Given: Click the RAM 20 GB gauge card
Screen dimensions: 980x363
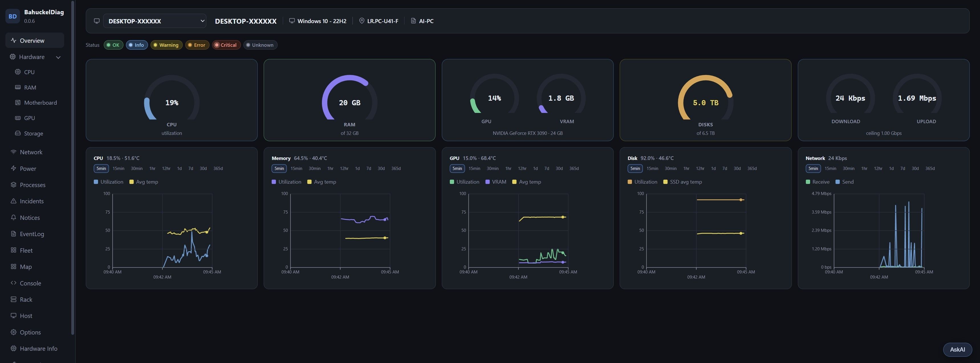Looking at the screenshot, I should [x=349, y=100].
